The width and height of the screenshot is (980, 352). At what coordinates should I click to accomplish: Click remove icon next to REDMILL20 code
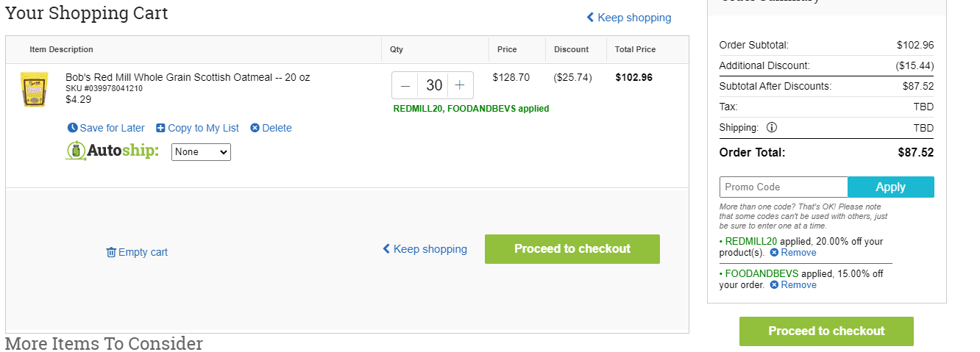774,253
